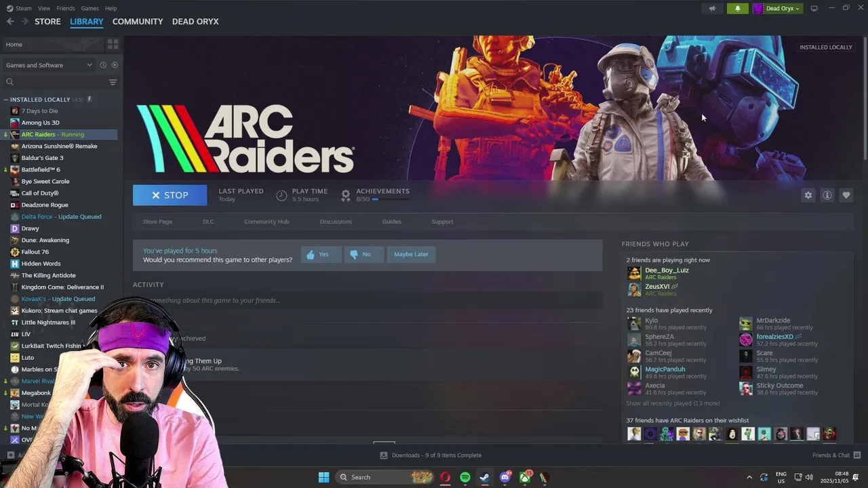Open the Games menu
868x488 pixels.
(x=90, y=8)
